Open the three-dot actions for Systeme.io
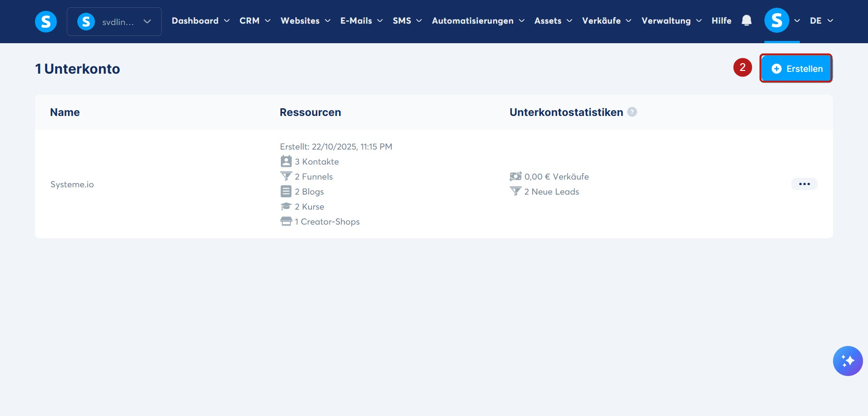 (804, 184)
